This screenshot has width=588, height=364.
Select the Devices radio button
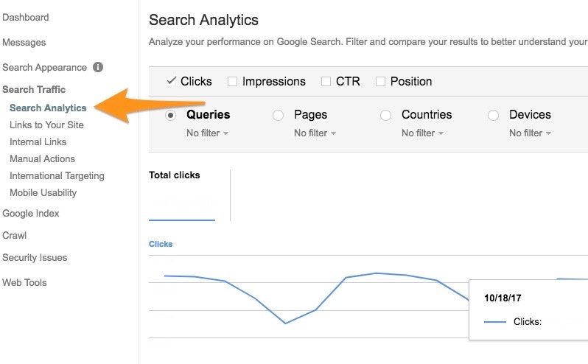[x=494, y=115]
